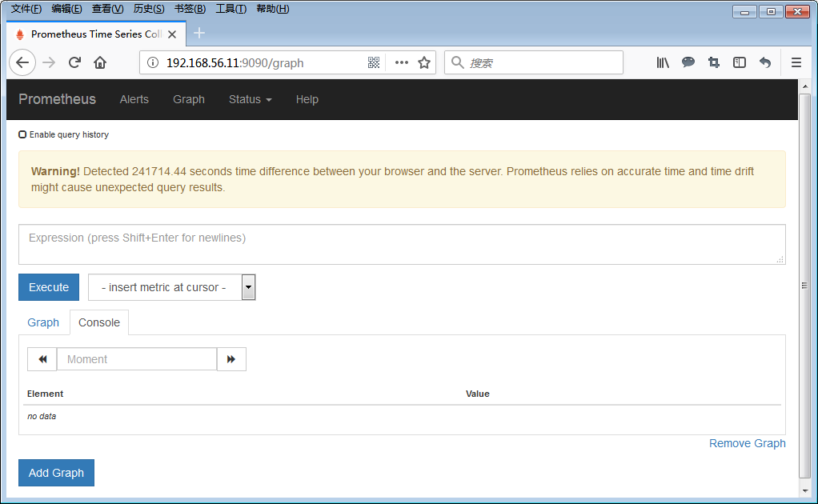The height and width of the screenshot is (504, 818).
Task: Click the search magnifier icon
Action: 458,62
